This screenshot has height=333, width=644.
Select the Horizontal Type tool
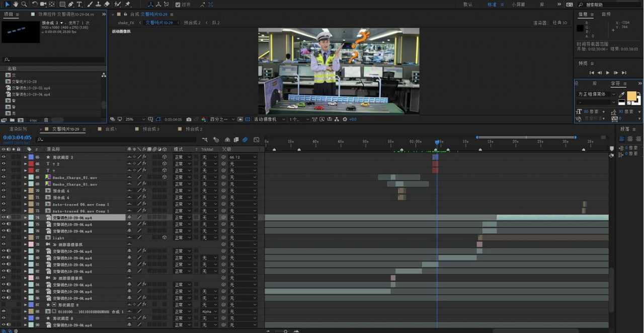pos(79,4)
